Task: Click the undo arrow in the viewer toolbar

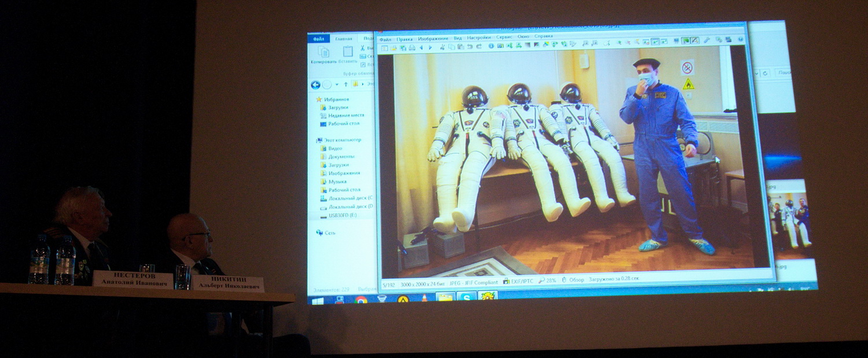Action: point(470,47)
